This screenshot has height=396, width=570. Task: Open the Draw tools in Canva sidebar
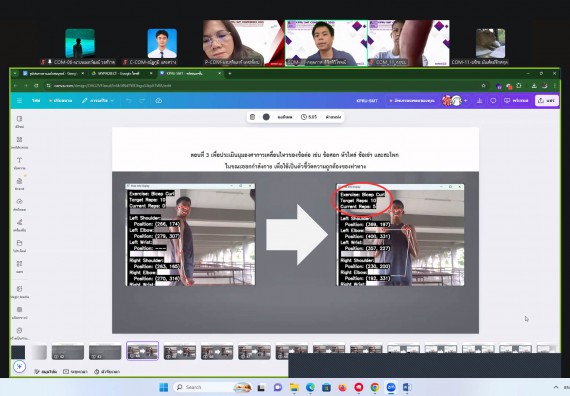(20, 225)
